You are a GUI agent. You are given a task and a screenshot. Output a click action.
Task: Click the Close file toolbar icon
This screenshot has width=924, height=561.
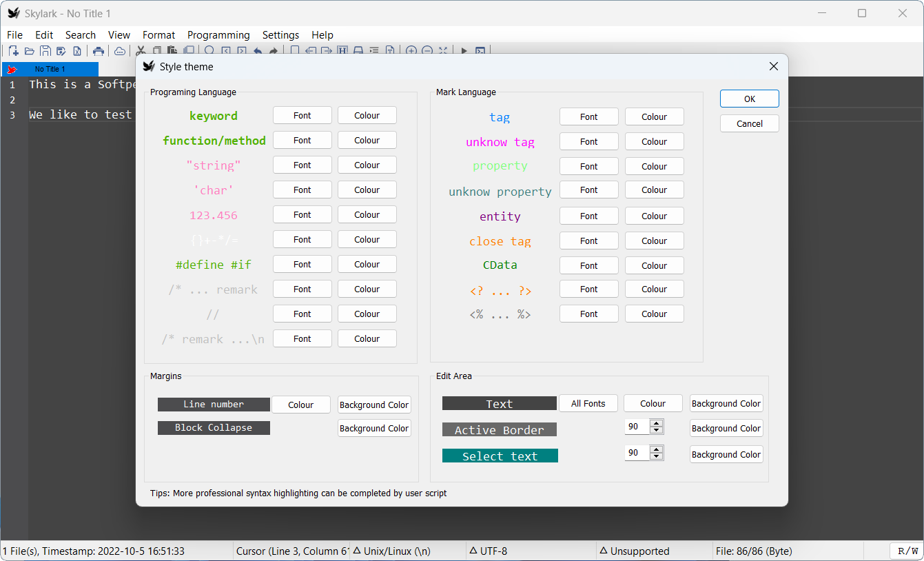pyautogui.click(x=77, y=51)
